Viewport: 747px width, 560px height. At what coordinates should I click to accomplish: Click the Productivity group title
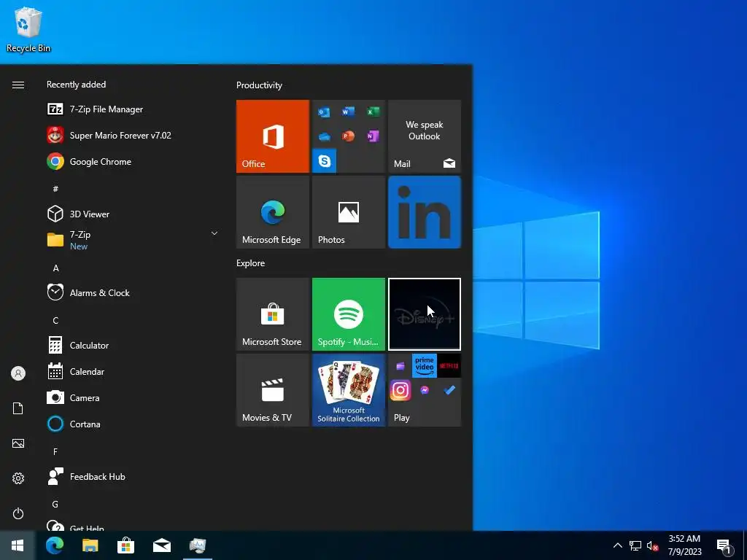259,85
